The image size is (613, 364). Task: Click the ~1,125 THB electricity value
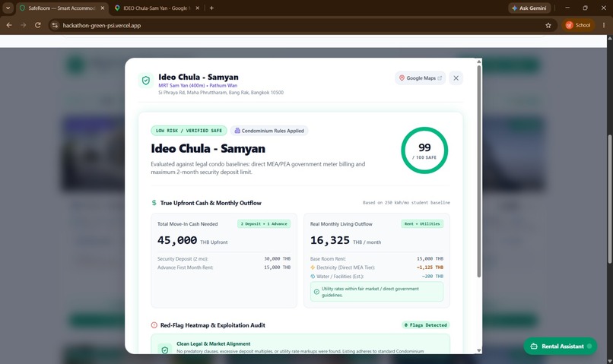(x=430, y=267)
